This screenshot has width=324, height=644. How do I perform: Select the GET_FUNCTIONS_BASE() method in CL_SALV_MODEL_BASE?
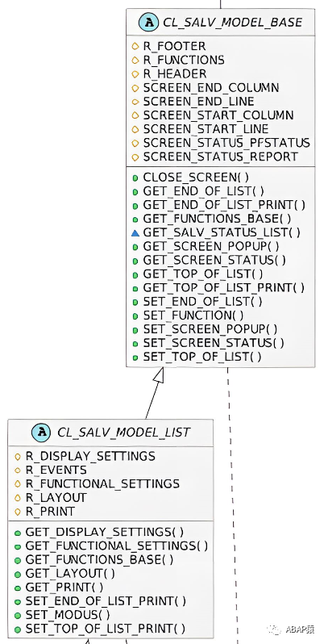[x=217, y=219]
